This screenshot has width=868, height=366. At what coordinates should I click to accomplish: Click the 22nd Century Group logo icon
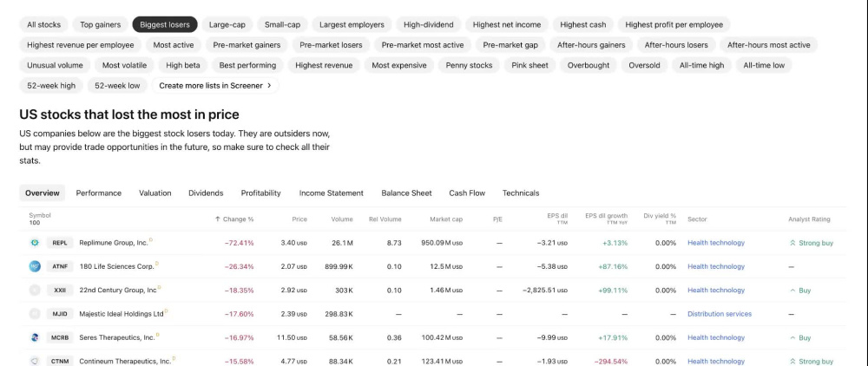(x=35, y=291)
